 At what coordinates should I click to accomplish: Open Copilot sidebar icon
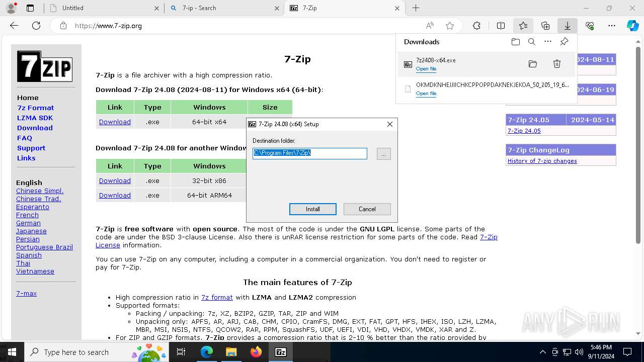(632, 26)
